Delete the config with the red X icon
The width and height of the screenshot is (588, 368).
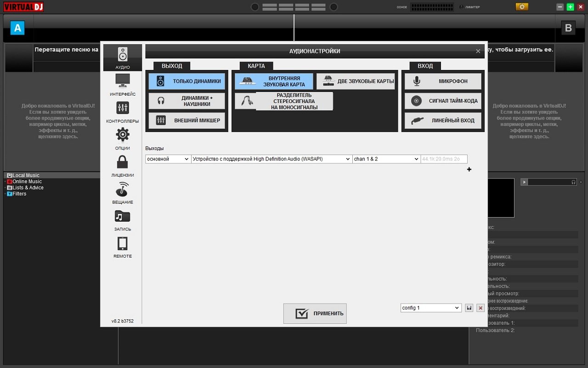click(x=481, y=308)
